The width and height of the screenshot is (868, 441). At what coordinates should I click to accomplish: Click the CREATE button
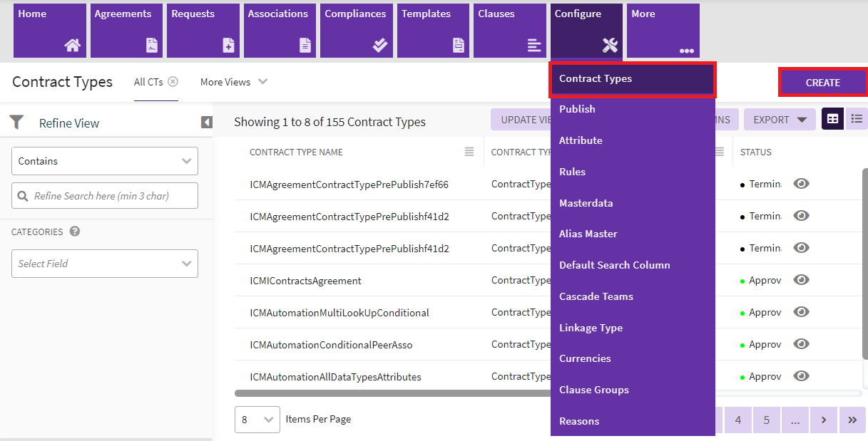coord(822,83)
